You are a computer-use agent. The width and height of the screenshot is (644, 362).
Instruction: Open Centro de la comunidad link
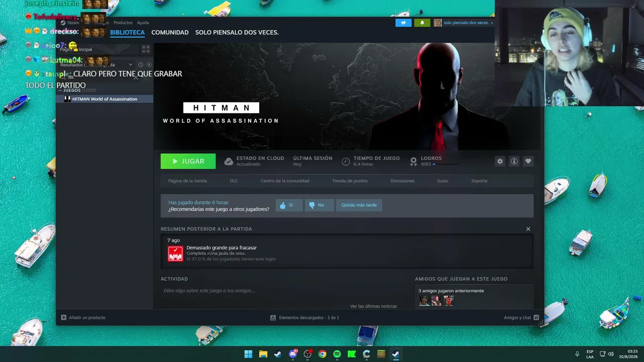[x=285, y=181]
